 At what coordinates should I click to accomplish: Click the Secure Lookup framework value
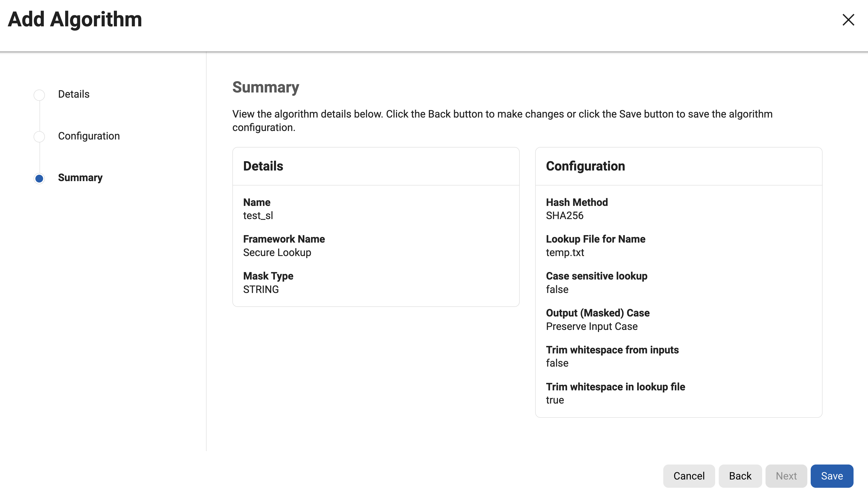(x=277, y=253)
